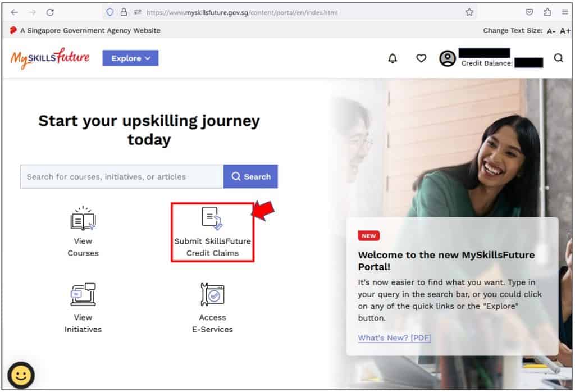575x392 pixels.
Task: Click the browser forward arrow
Action: coord(32,12)
